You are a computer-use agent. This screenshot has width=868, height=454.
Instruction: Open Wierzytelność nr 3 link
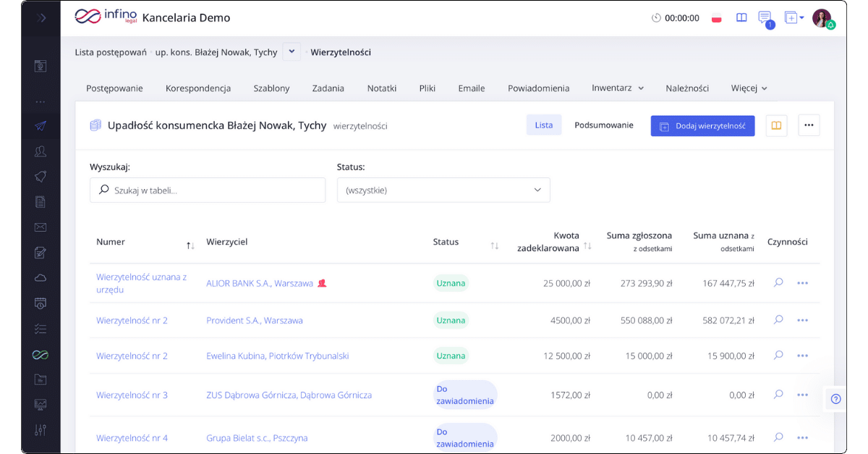(x=132, y=395)
